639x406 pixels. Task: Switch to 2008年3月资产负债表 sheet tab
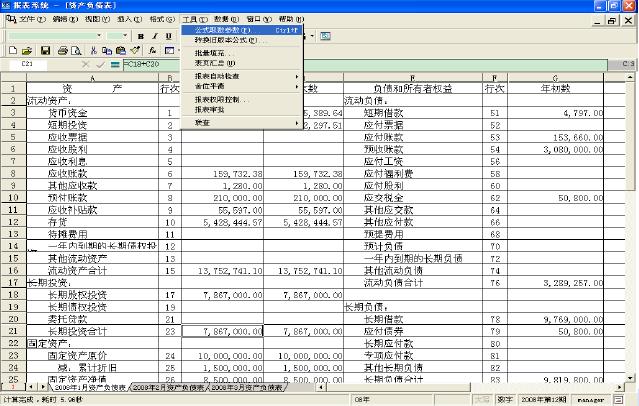click(247, 387)
